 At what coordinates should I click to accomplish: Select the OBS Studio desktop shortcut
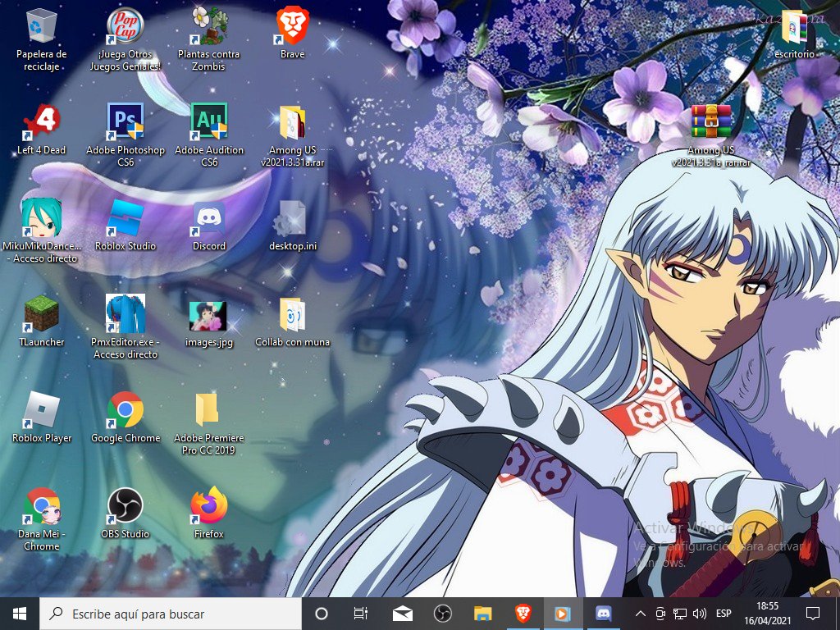(126, 514)
